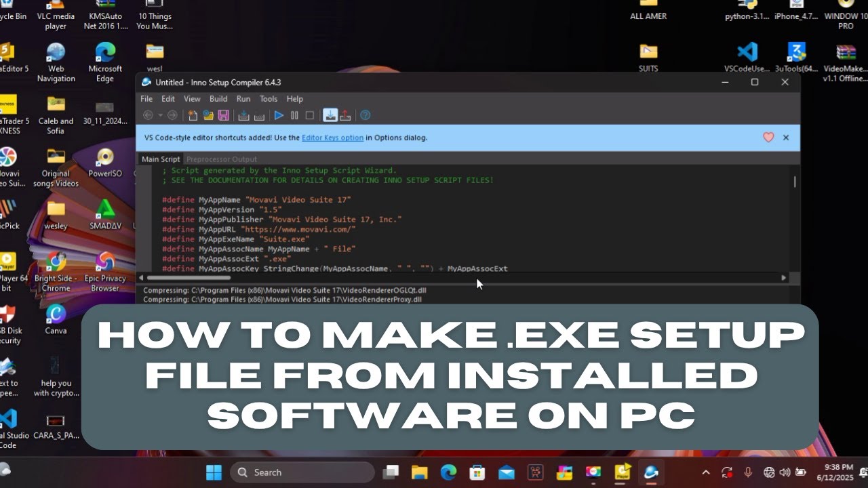This screenshot has width=868, height=488.
Task: Click the VideoRendererProxy.dll compiling output line
Action: 283,299
